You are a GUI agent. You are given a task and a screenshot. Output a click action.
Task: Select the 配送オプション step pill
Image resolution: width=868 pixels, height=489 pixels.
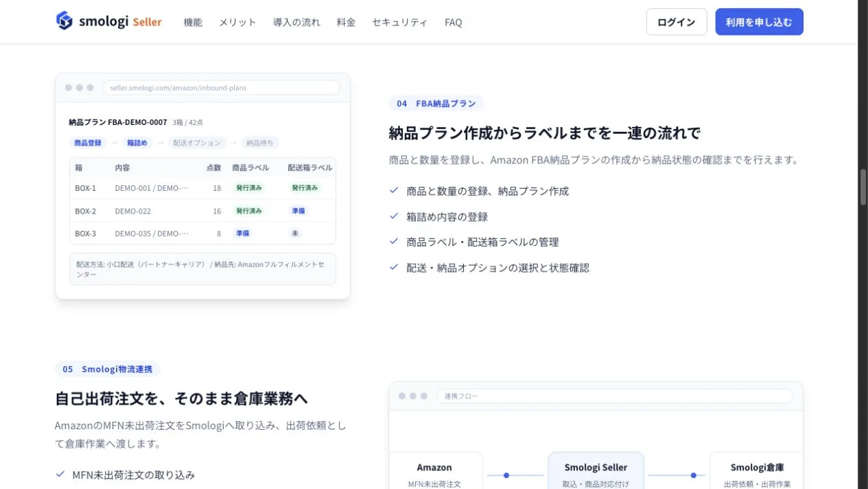[197, 143]
